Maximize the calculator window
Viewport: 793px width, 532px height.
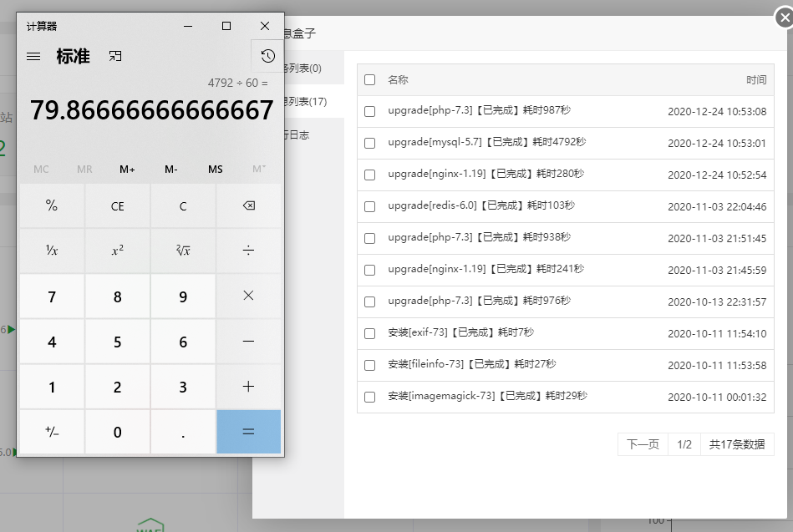226,26
